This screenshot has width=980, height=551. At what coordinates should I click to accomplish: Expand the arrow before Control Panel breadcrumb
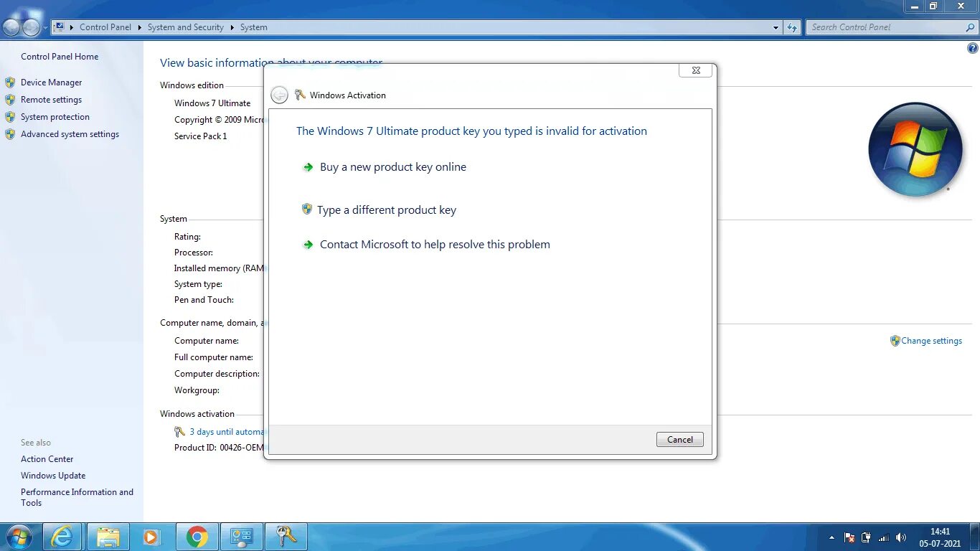(x=72, y=27)
